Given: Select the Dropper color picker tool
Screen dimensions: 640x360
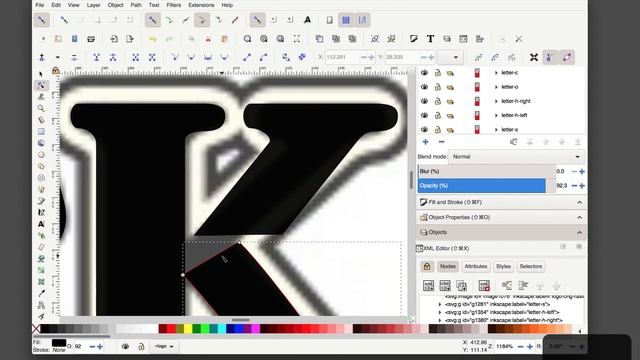Looking at the screenshot, I should [x=41, y=293].
